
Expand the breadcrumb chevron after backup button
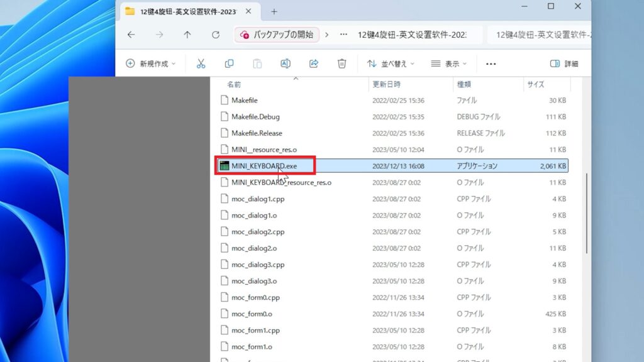(327, 35)
